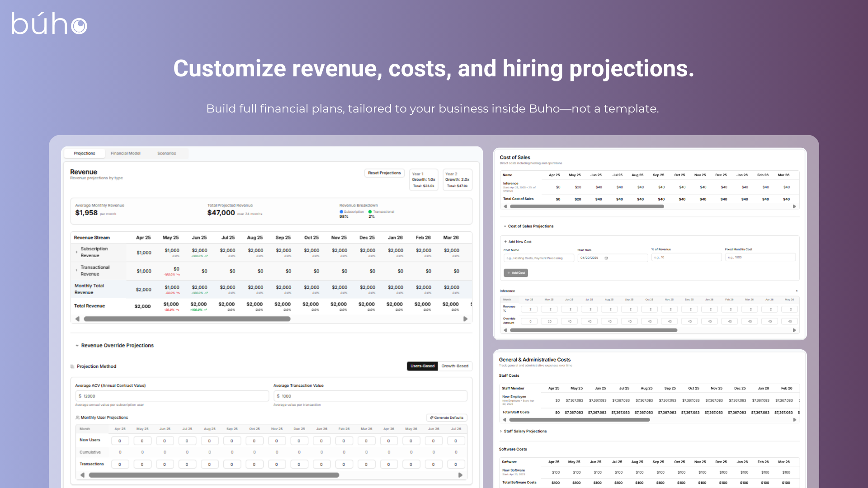Image resolution: width=868 pixels, height=488 pixels.
Task: Click the Total Staff Costs row label
Action: pyautogui.click(x=516, y=412)
